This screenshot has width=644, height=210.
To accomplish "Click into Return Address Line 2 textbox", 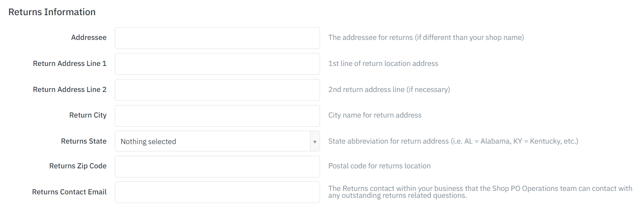I will pos(217,90).
